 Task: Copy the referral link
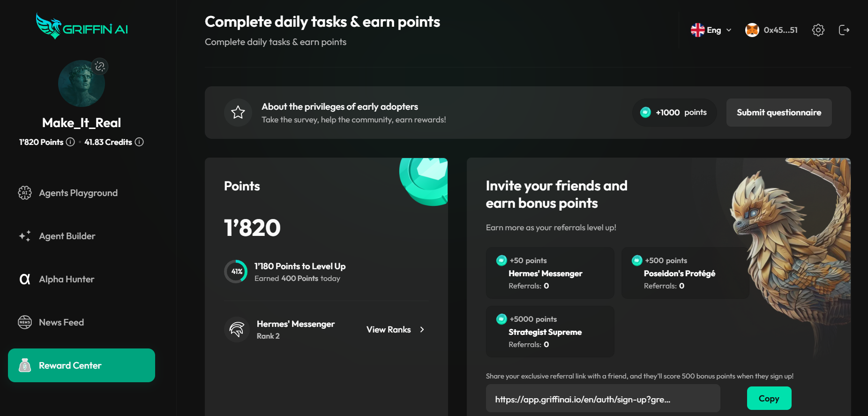(x=769, y=398)
